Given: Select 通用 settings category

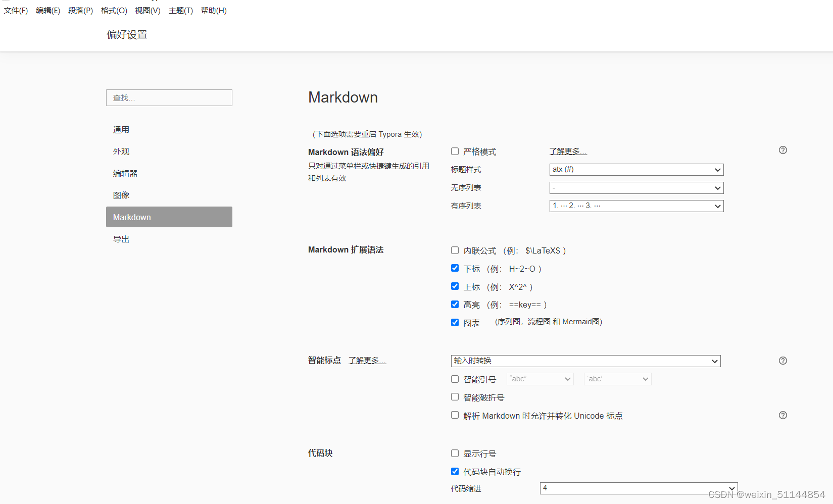Looking at the screenshot, I should (x=169, y=130).
